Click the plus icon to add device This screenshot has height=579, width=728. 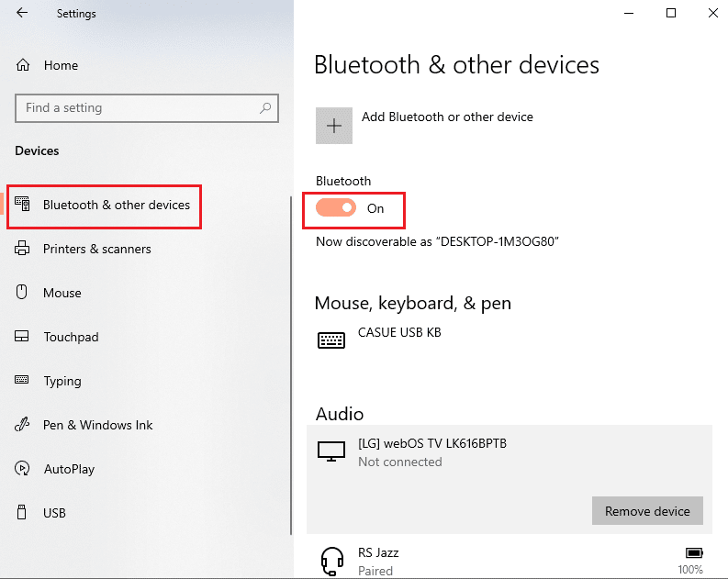[334, 126]
